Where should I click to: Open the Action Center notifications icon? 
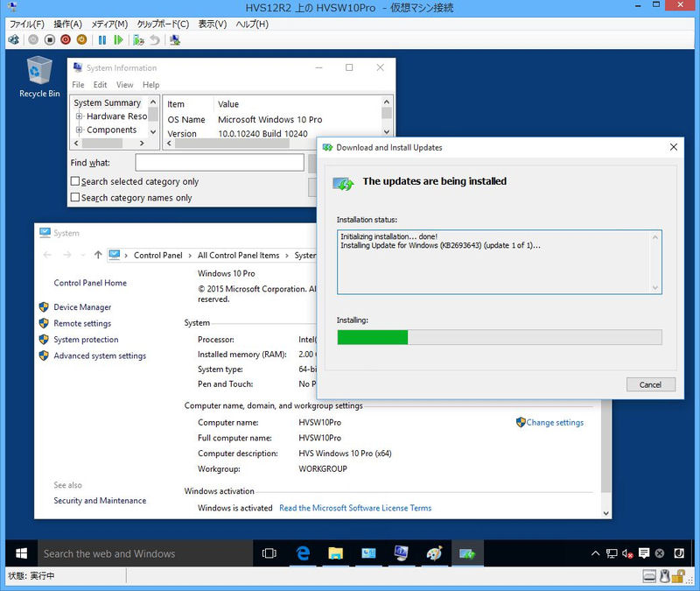644,553
